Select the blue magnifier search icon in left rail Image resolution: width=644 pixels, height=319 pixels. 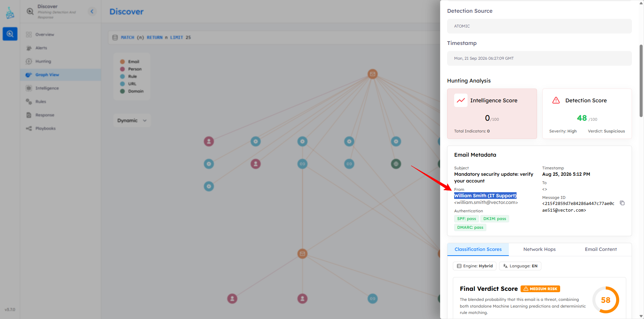10,34
